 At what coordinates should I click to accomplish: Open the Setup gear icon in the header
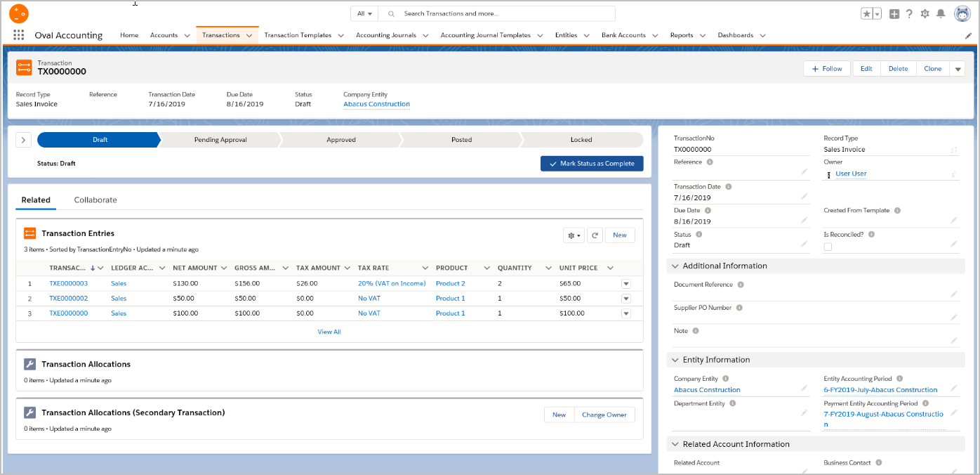point(925,13)
